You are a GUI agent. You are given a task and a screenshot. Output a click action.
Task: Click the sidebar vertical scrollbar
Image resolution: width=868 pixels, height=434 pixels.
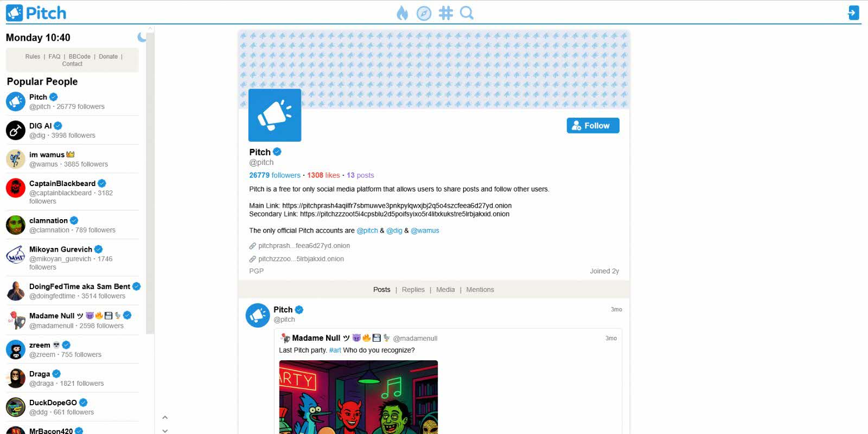(x=150, y=184)
